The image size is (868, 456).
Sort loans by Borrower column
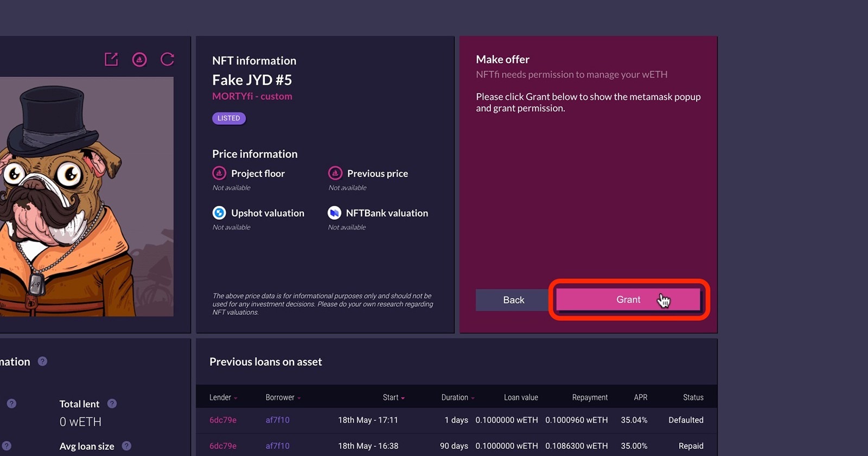(283, 397)
